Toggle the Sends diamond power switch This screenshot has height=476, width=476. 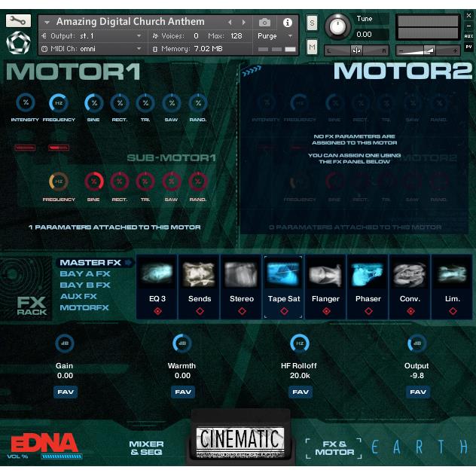200,311
